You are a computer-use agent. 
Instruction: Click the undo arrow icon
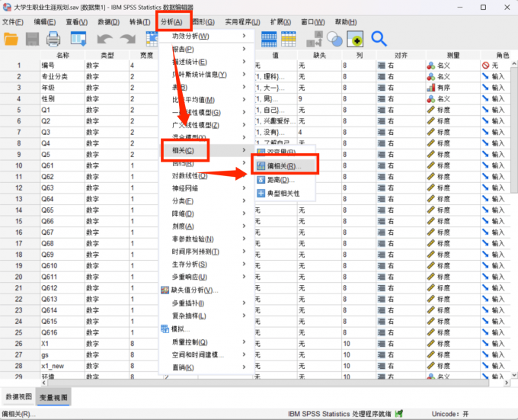click(x=104, y=39)
